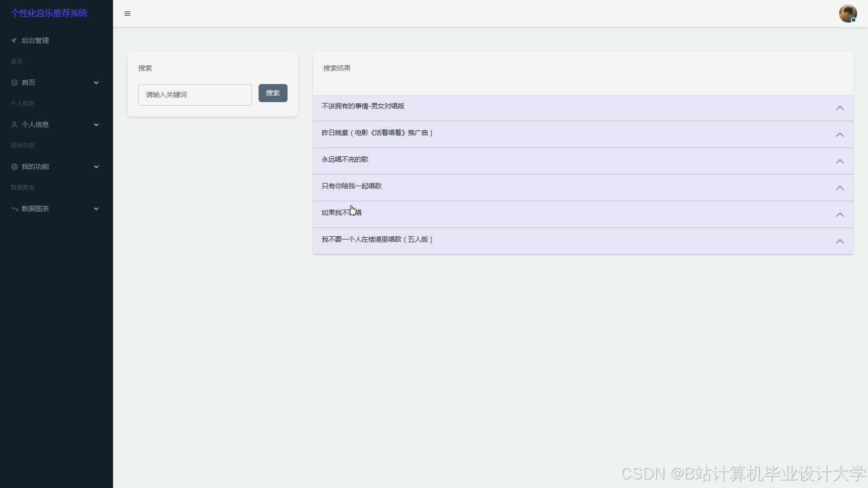This screenshot has width=868, height=488.
Task: Click the trend line icon beside 数据图表
Action: (14, 209)
